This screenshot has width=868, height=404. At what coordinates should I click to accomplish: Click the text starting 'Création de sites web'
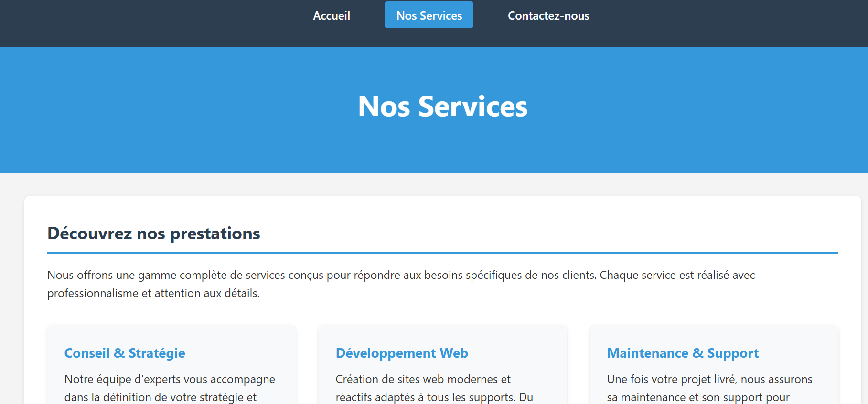tap(423, 379)
